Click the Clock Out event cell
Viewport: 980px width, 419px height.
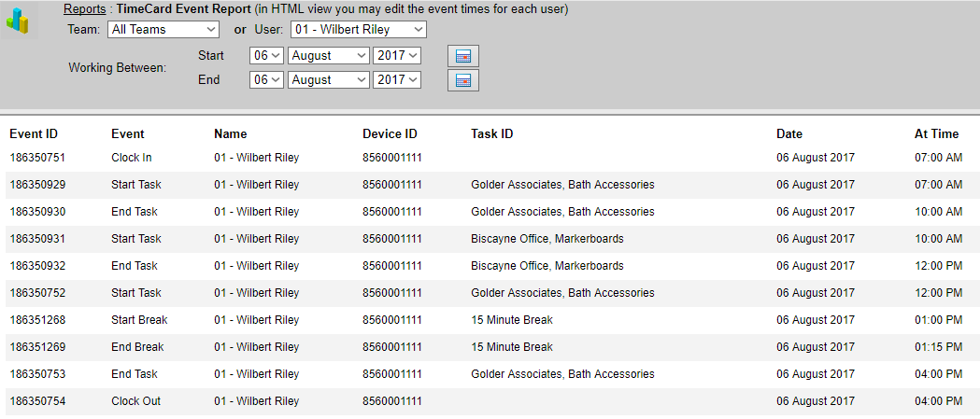[x=135, y=401]
